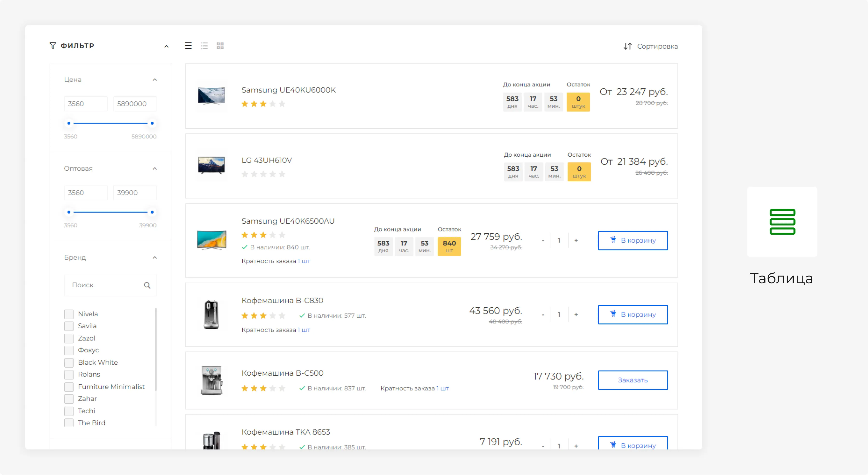Click the sort arrows icon near Сортировка
The height and width of the screenshot is (475, 868).
coord(627,46)
